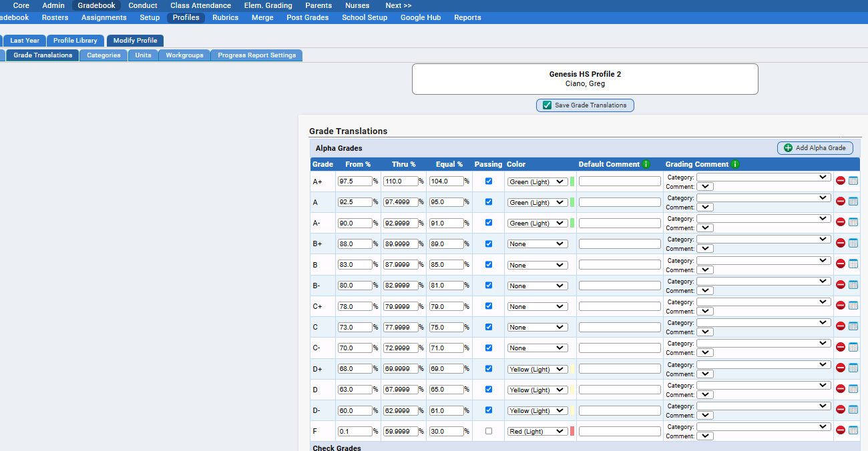Open the table icon for the C row
Screen dimensions: 868x451
coord(853,326)
